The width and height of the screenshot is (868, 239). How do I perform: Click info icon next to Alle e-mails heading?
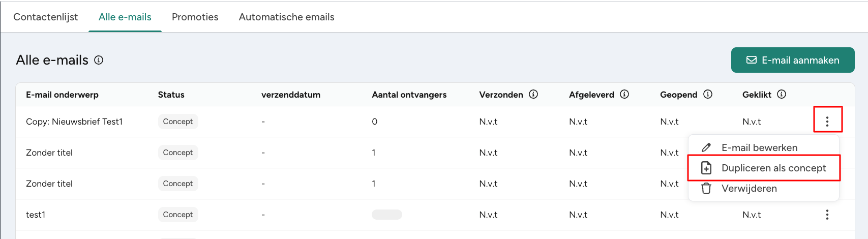pyautogui.click(x=99, y=60)
